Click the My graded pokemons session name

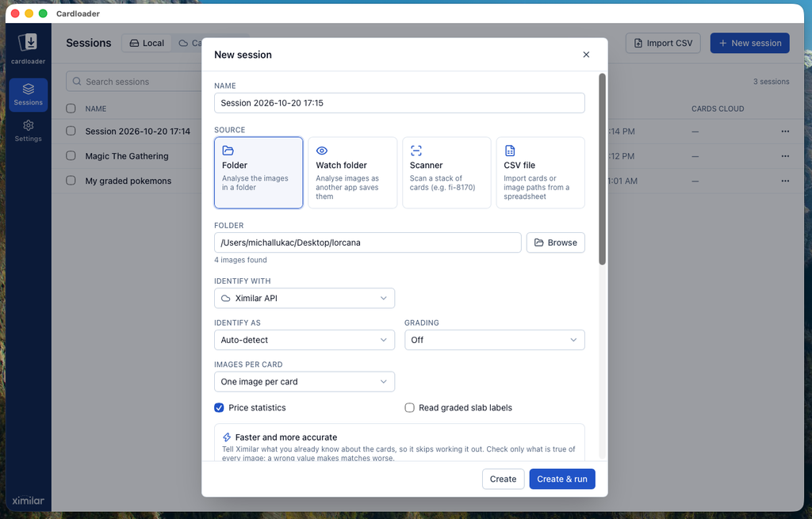click(x=128, y=181)
